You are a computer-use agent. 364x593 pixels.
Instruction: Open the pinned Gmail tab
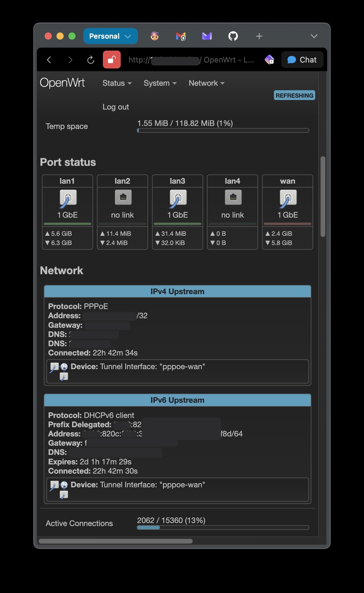pos(181,36)
